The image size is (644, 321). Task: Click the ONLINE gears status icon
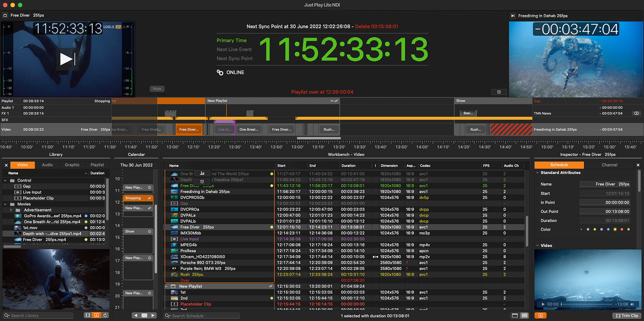[x=220, y=73]
